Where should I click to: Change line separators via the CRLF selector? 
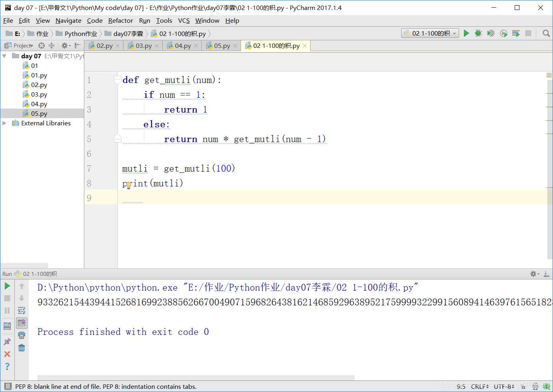coord(479,386)
